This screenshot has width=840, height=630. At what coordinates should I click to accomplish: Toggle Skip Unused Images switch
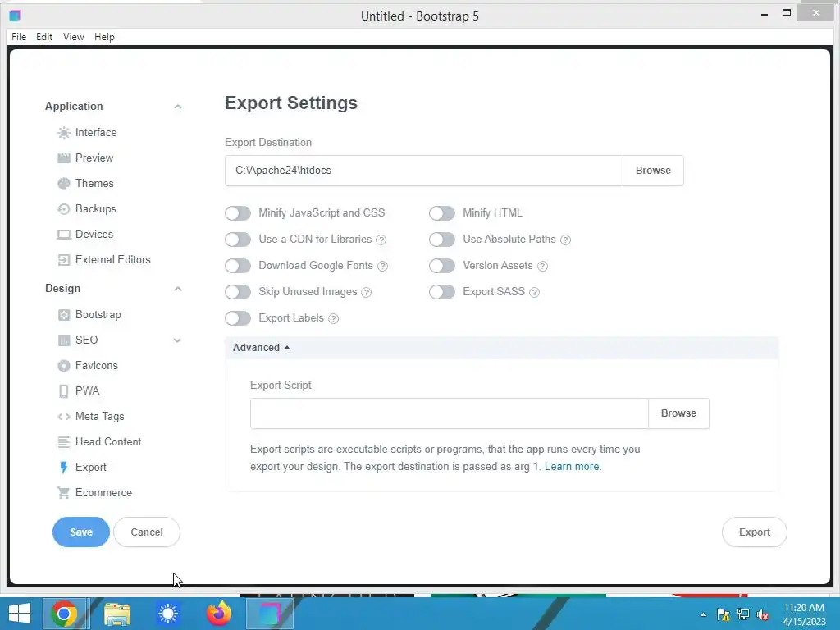tap(238, 292)
